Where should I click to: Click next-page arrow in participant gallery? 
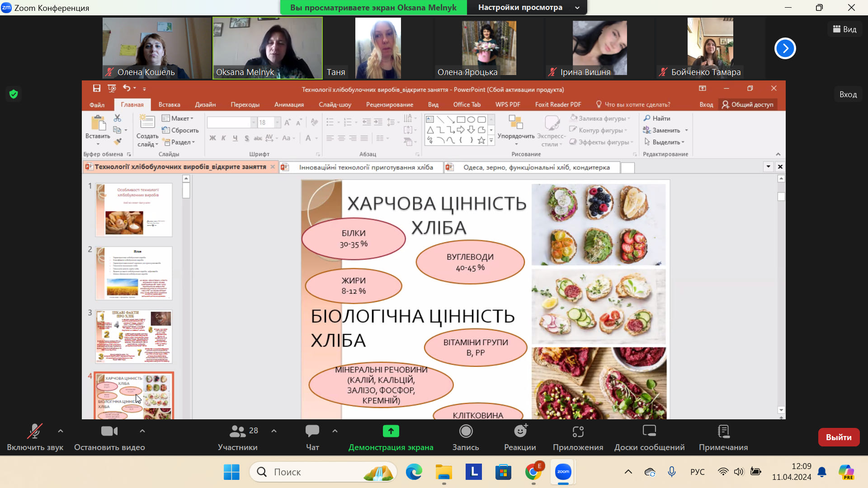point(785,48)
